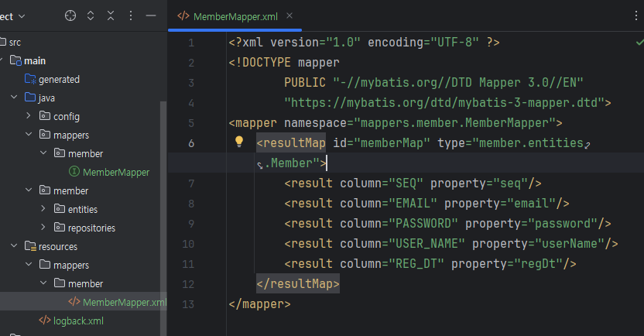This screenshot has height=336, width=644.
Task: Click the Select Opened File crosshair icon
Action: (x=70, y=16)
